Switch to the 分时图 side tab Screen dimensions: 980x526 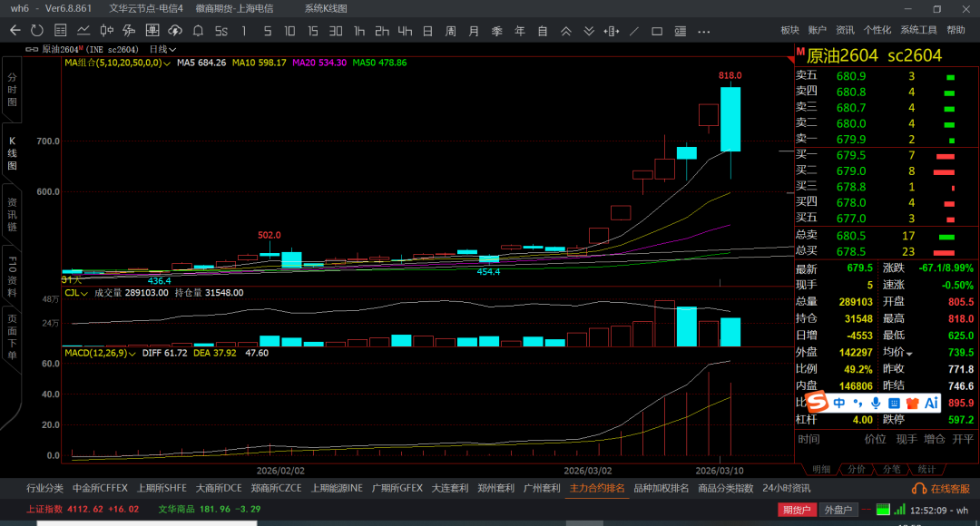coord(12,90)
